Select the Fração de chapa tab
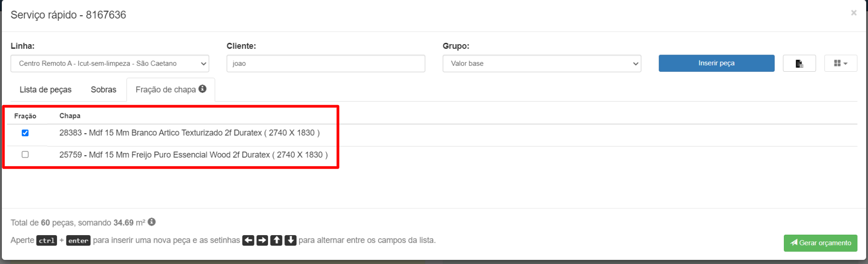 (165, 90)
